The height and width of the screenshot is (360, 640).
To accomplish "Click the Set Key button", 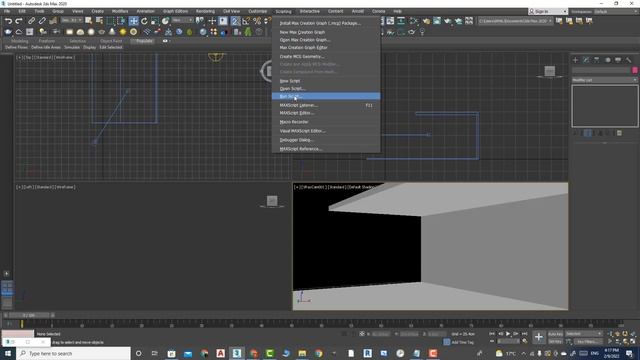I will click(x=555, y=341).
